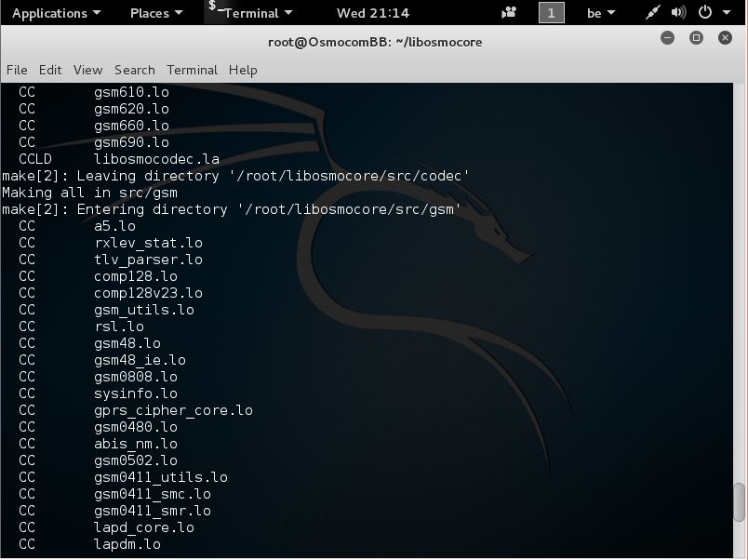Close the terminal window

pyautogui.click(x=725, y=38)
